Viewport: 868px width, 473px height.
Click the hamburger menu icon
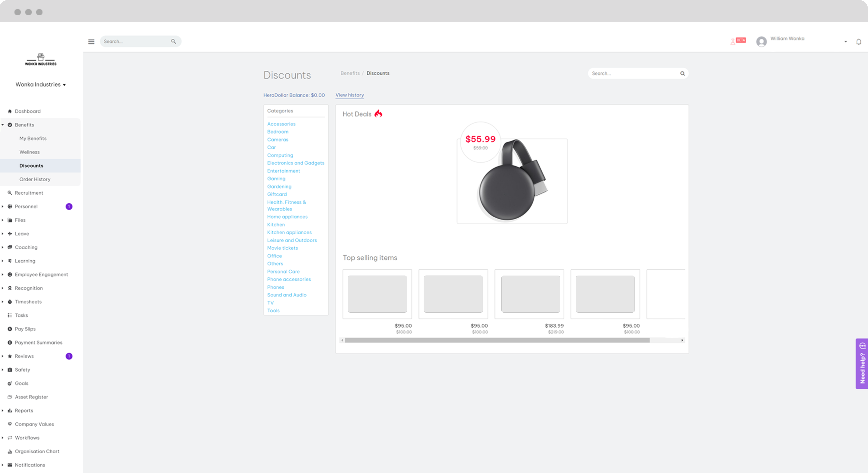coord(91,41)
